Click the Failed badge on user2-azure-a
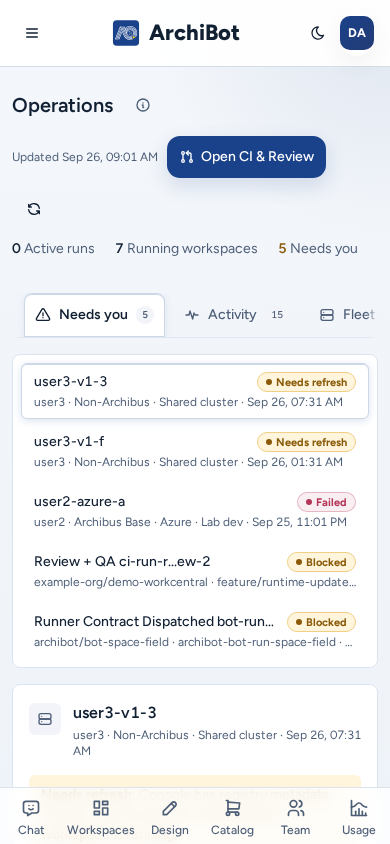The image size is (390, 844). click(327, 502)
